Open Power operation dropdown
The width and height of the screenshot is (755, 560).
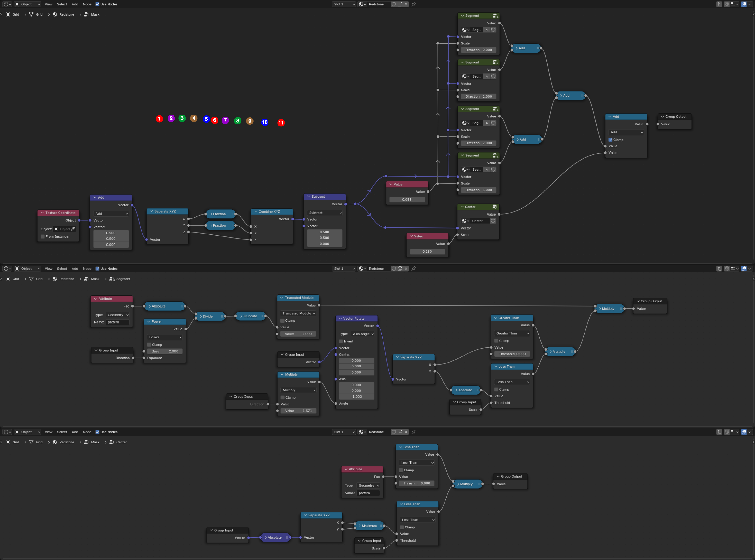pos(165,337)
